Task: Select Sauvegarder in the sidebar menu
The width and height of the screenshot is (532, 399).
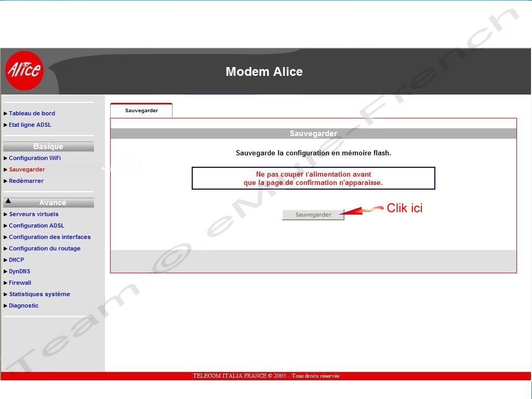Action: [27, 170]
